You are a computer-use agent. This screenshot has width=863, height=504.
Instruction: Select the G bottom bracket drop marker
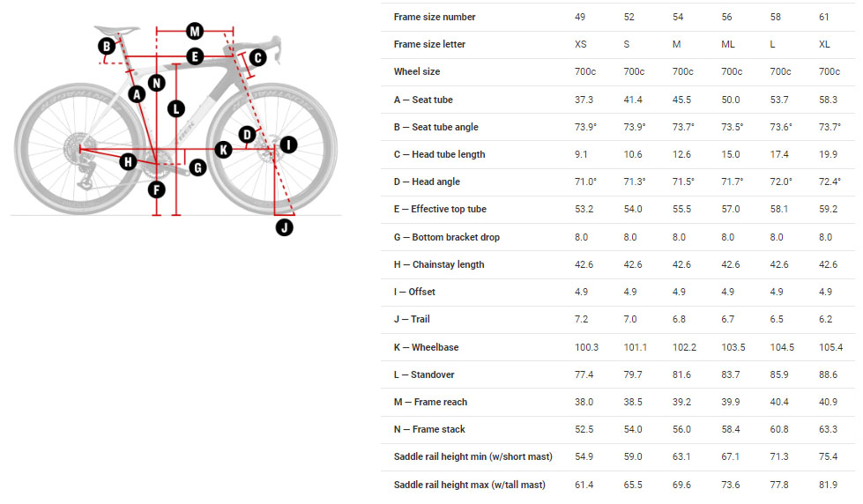pyautogui.click(x=197, y=167)
